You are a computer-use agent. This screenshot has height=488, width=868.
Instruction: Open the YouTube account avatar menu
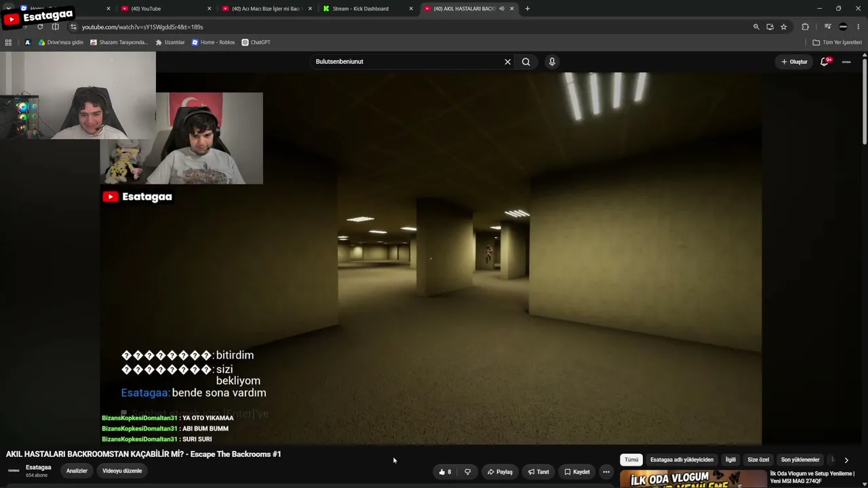(846, 62)
